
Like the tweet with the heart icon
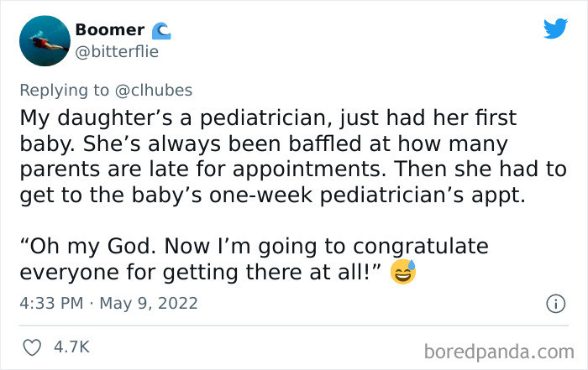tap(30, 347)
